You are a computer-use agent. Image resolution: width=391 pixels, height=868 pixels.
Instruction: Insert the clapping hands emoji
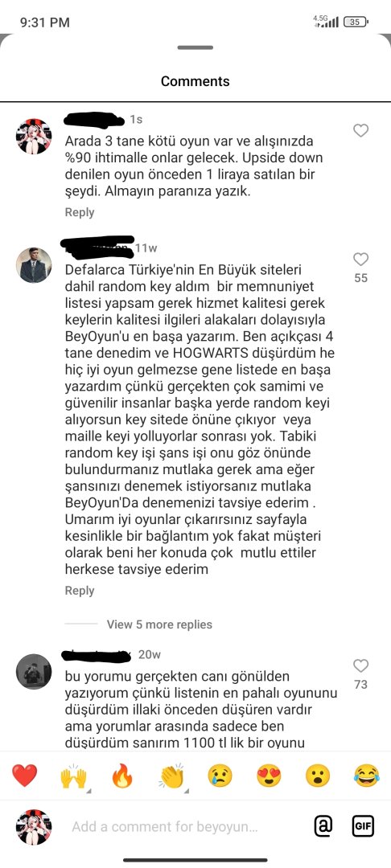pos(171,776)
